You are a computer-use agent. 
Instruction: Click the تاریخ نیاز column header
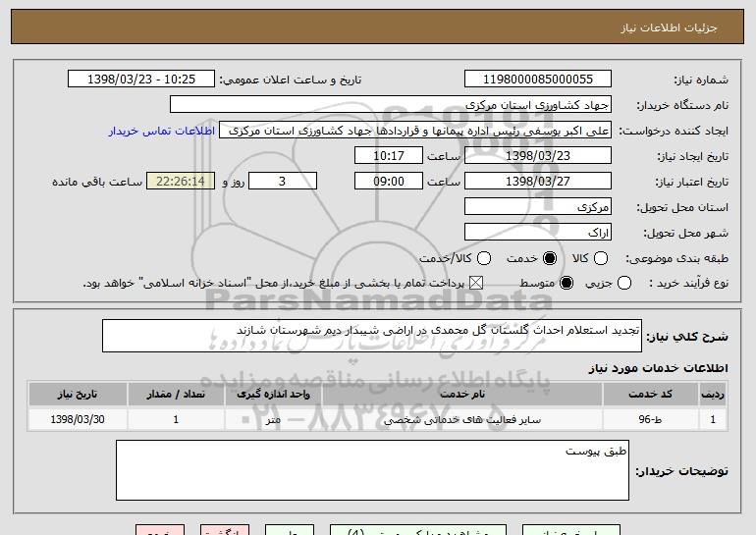click(78, 395)
